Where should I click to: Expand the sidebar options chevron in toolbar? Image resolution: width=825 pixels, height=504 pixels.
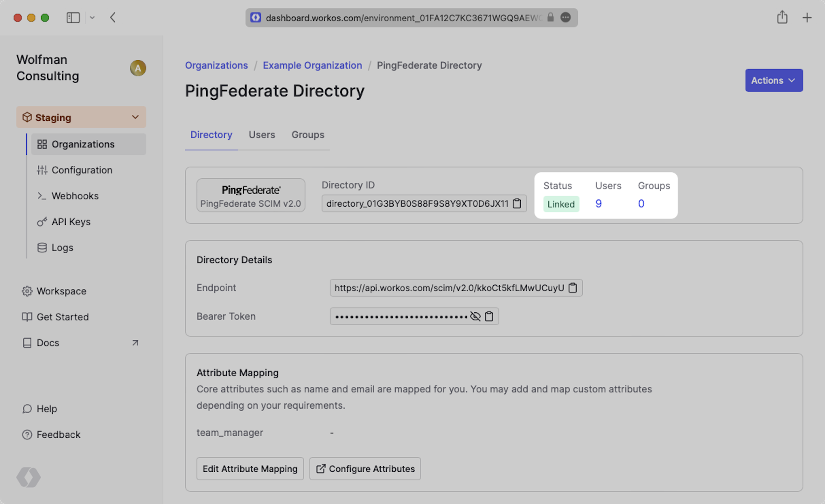pyautogui.click(x=92, y=18)
